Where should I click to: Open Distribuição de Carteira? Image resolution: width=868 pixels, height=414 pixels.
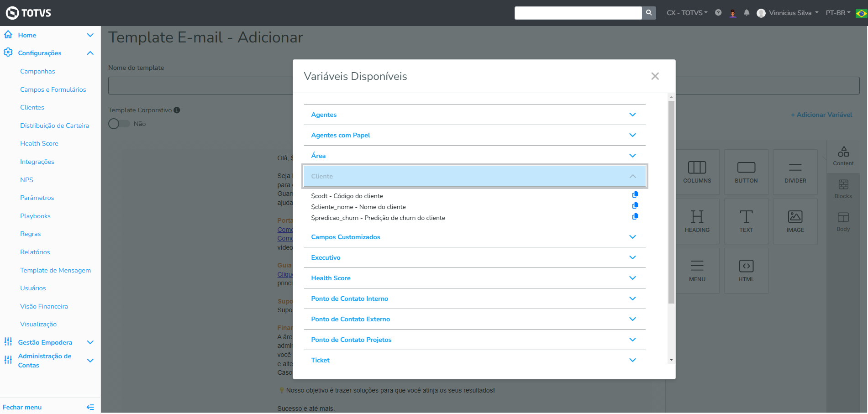pyautogui.click(x=54, y=126)
